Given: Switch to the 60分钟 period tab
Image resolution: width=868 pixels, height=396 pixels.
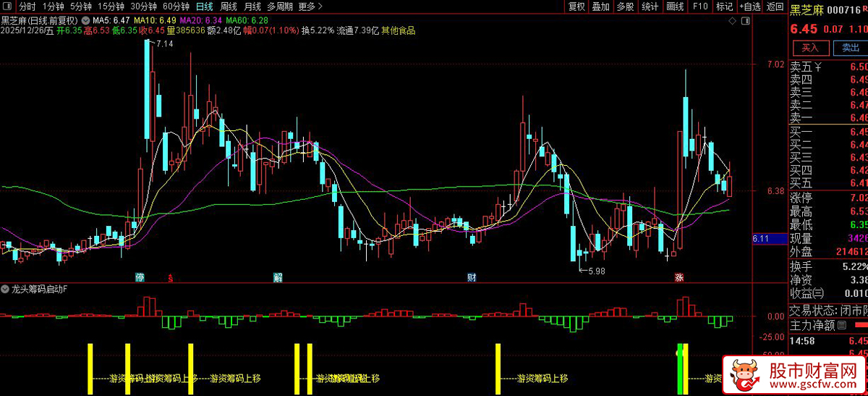Looking at the screenshot, I should pos(176,7).
